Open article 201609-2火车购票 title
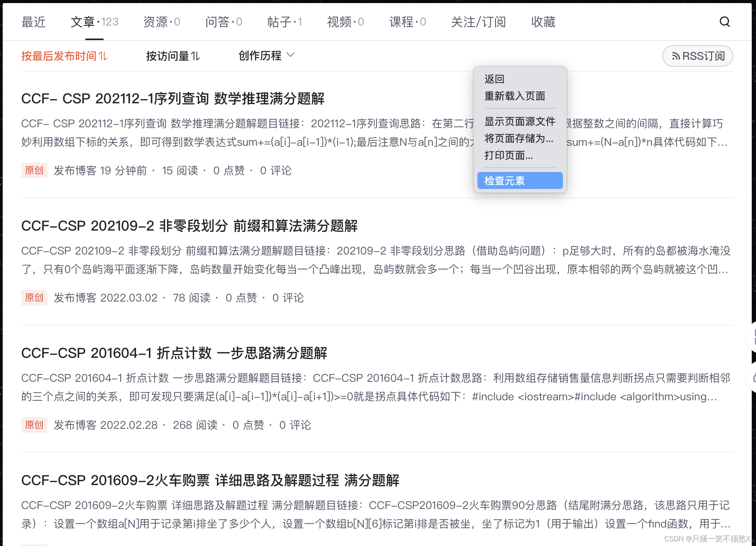756x546 pixels. click(210, 480)
